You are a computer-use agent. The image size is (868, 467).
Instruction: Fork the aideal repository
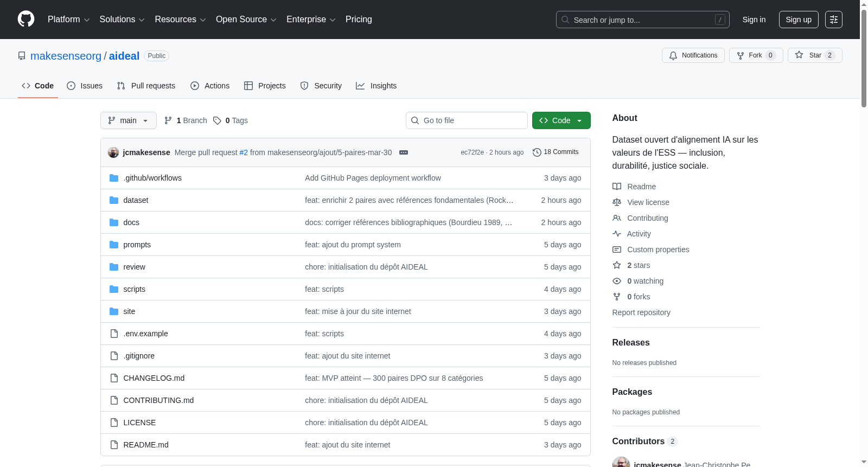pos(756,55)
